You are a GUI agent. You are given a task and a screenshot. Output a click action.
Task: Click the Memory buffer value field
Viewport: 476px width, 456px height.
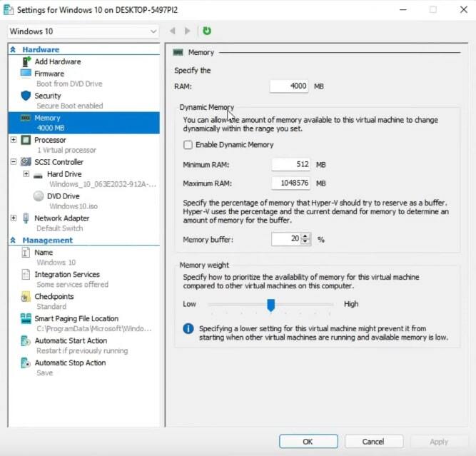[x=286, y=239]
